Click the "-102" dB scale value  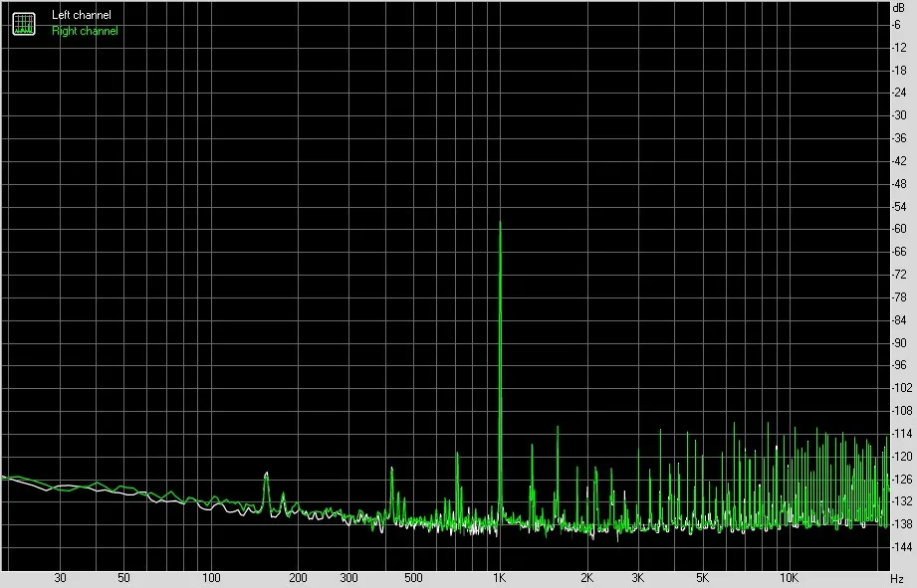point(901,387)
